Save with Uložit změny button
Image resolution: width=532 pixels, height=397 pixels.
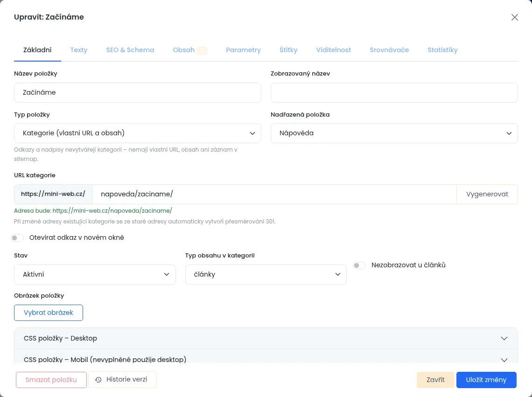pyautogui.click(x=486, y=380)
